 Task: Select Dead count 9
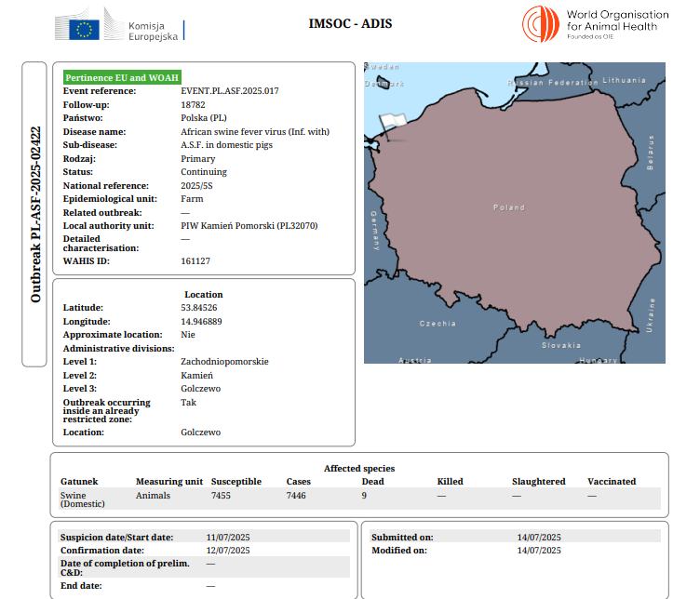point(364,496)
